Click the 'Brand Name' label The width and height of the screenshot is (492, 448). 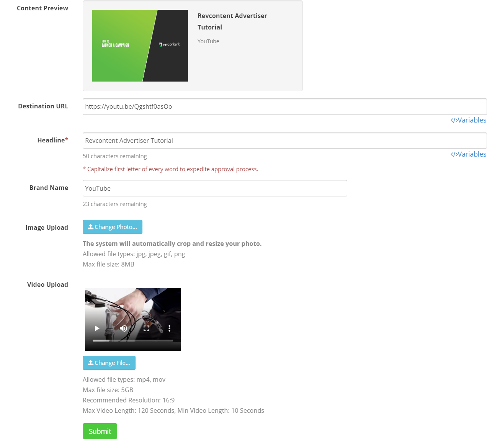pyautogui.click(x=49, y=188)
